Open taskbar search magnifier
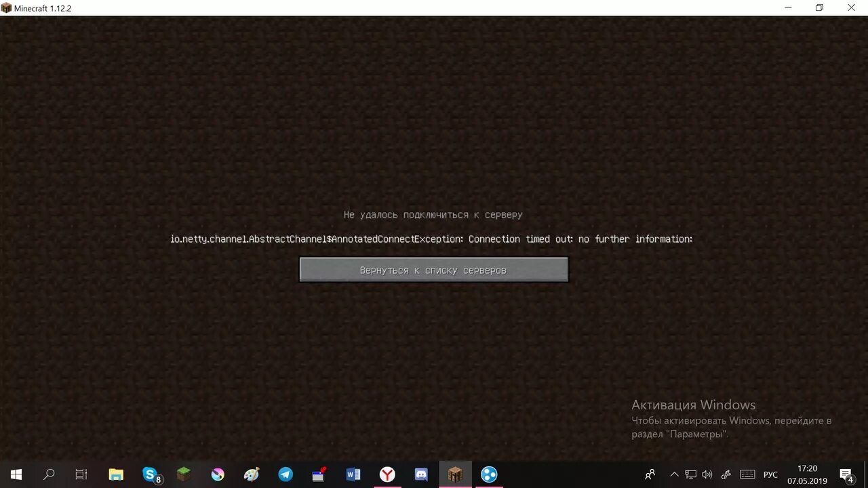This screenshot has height=488, width=868. coord(49,474)
